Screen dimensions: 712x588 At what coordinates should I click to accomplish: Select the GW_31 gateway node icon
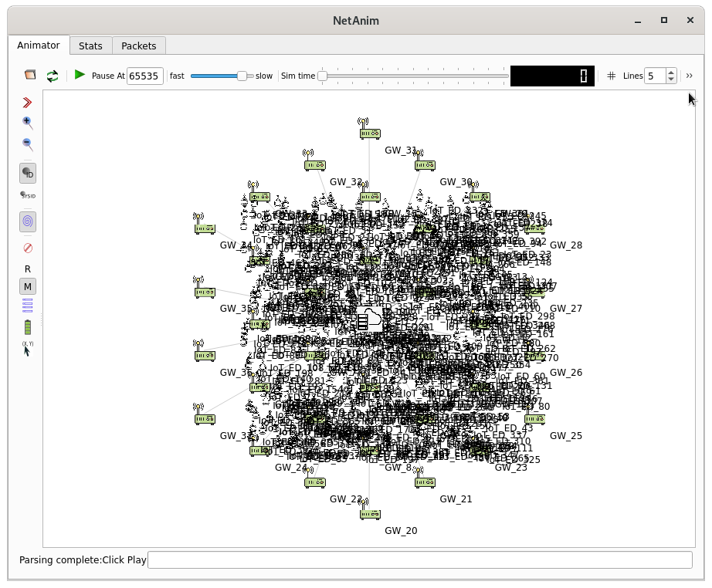pos(369,128)
